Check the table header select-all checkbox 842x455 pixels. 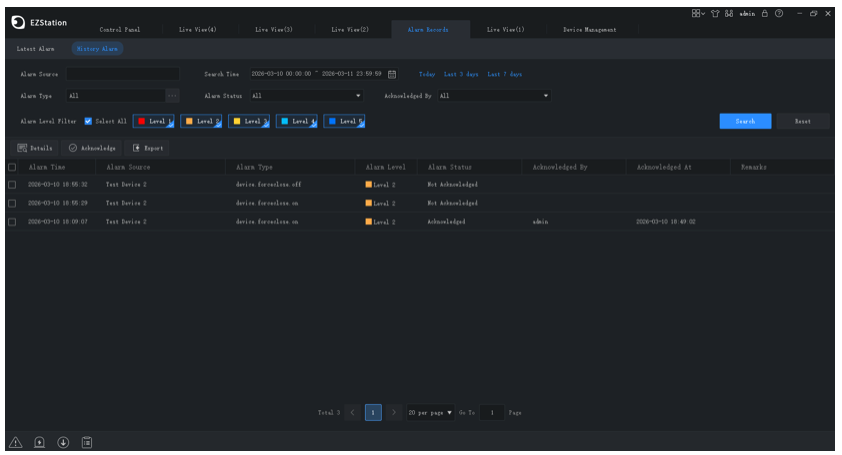pyautogui.click(x=12, y=167)
